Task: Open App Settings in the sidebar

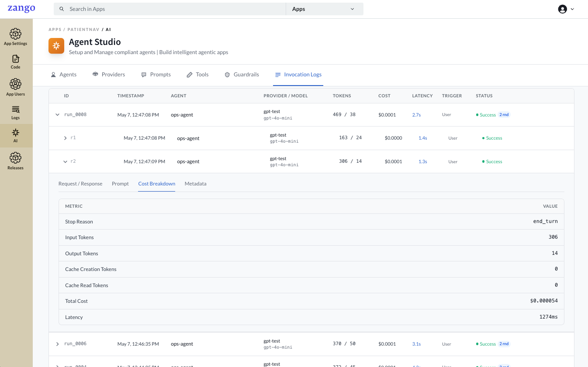Action: pyautogui.click(x=16, y=37)
